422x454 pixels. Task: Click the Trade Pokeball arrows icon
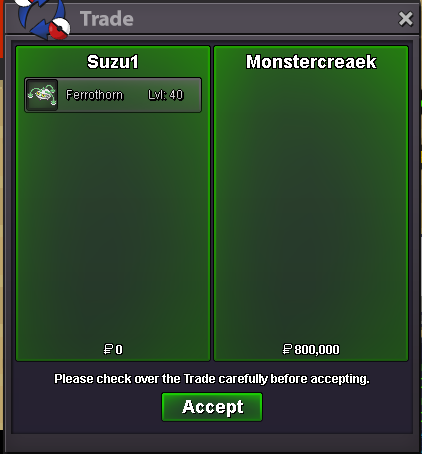42,19
